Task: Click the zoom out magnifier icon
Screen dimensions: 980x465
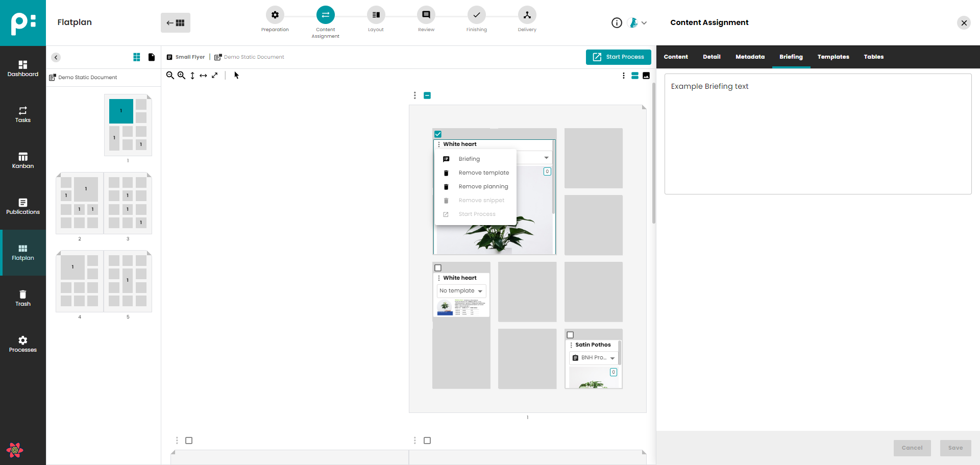Action: 170,76
